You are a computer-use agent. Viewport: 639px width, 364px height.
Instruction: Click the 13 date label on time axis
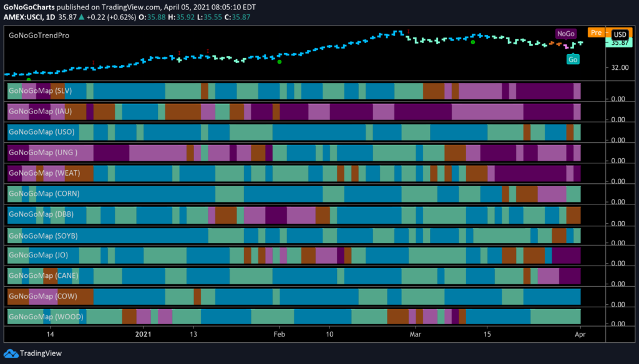[x=193, y=334]
